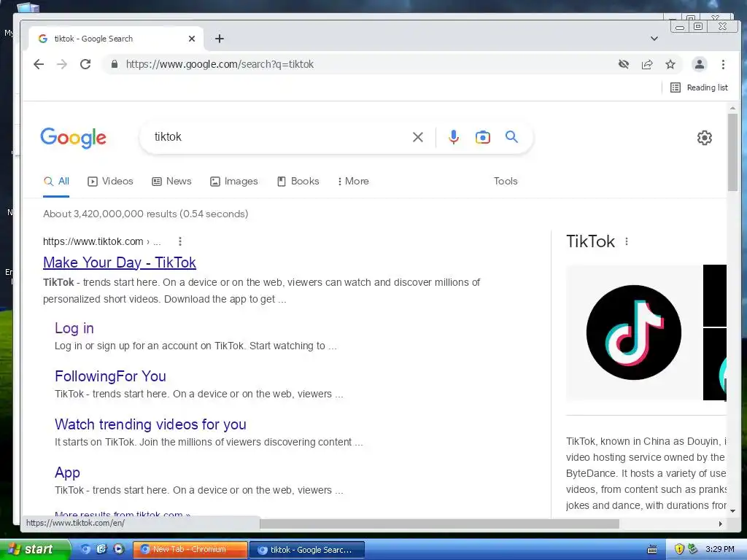The image size is (747, 560).
Task: Click the tracking-blocked eye icon in address bar
Action: click(x=623, y=64)
